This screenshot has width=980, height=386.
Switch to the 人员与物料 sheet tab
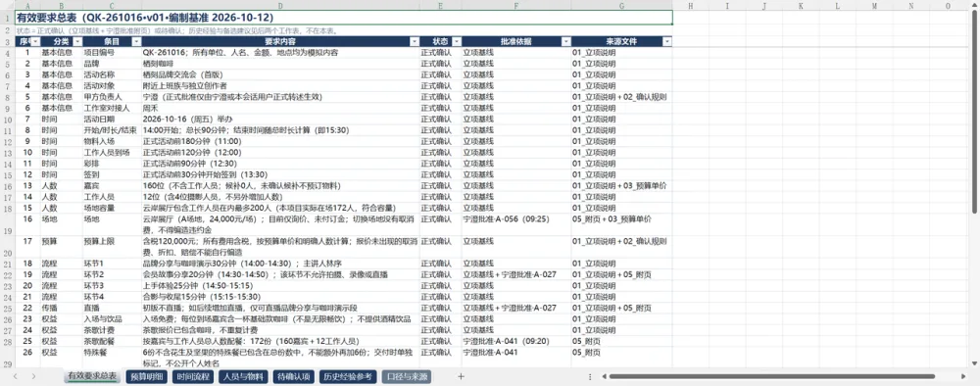pos(244,376)
